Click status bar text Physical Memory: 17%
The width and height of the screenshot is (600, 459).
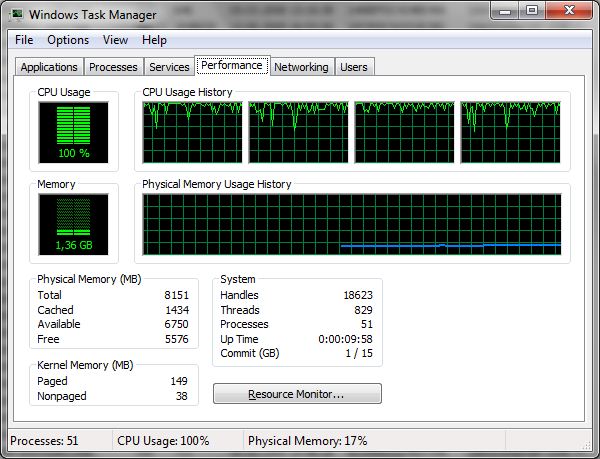click(307, 441)
